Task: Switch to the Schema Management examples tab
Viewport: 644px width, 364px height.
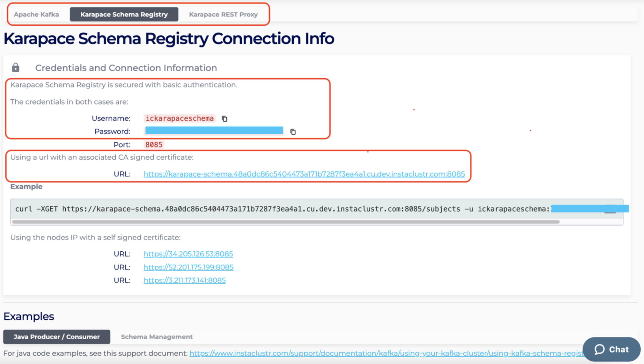Action: coord(157,337)
